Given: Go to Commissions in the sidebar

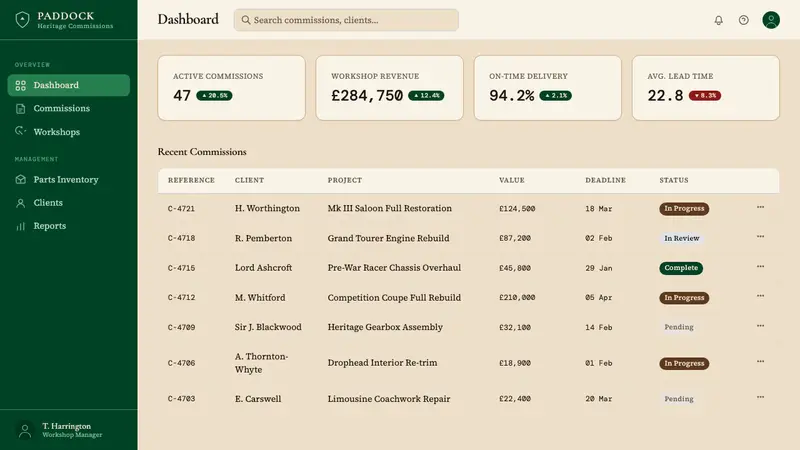Looking at the screenshot, I should (68, 109).
